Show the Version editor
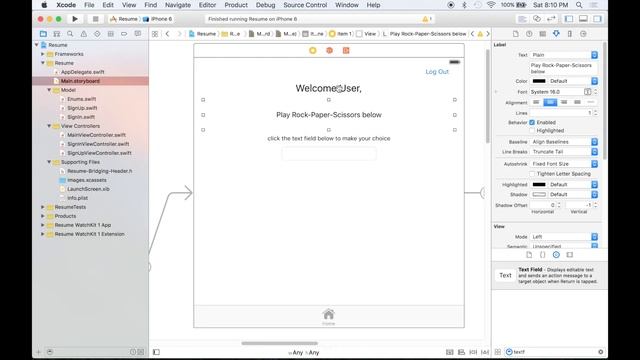640x360 pixels. 551,19
